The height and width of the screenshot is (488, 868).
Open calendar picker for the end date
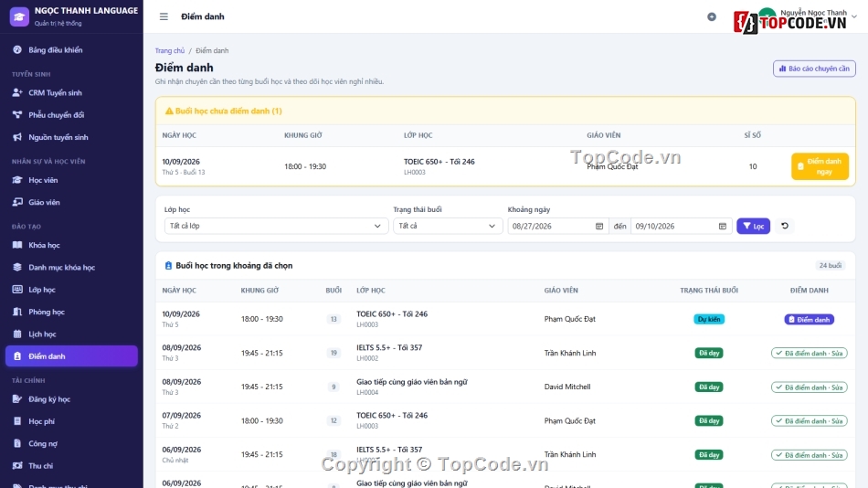pyautogui.click(x=723, y=226)
